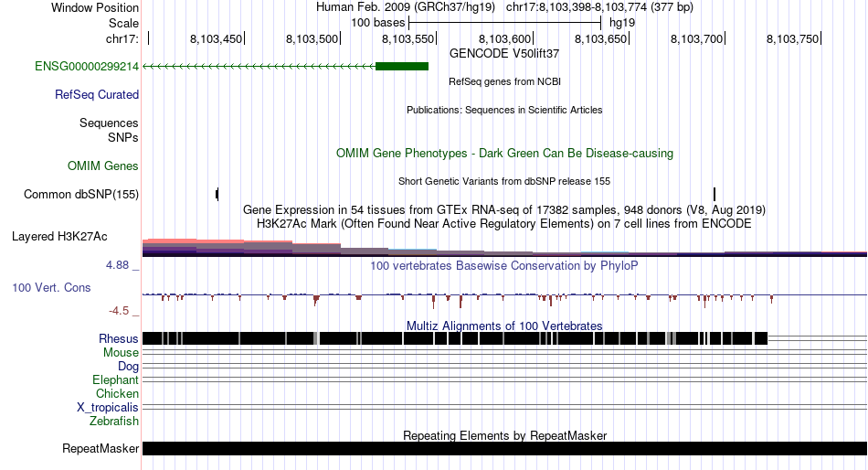Click OMIM Gene Phenotypes track title
Screen dimensions: 868x470
[504, 154]
